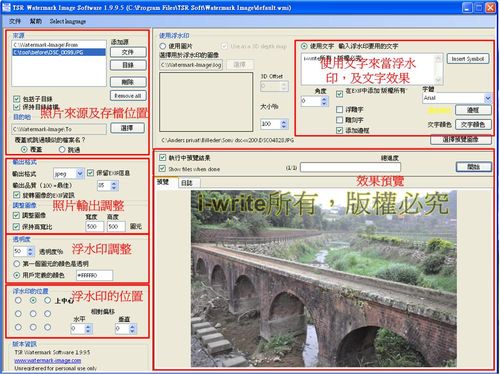Toggle the 添加邊框 checkbox
This screenshot has height=374, width=500.
(x=339, y=130)
